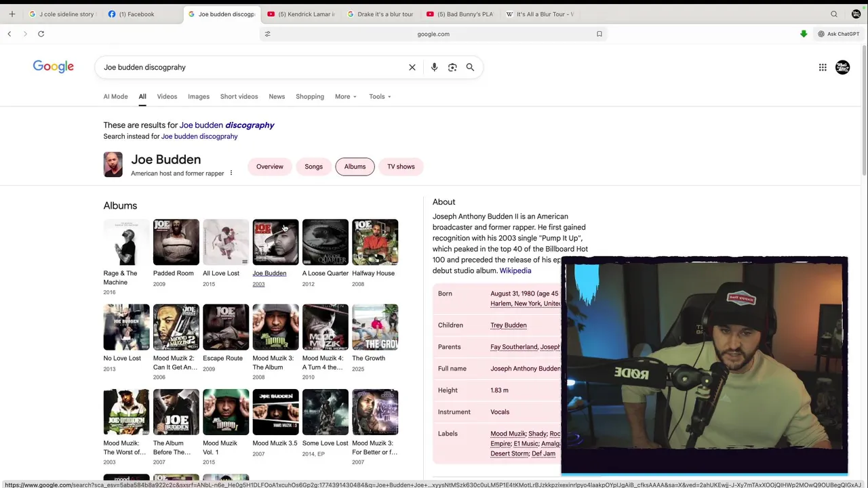The height and width of the screenshot is (488, 868).
Task: Click the google.com address bar
Action: click(x=433, y=34)
